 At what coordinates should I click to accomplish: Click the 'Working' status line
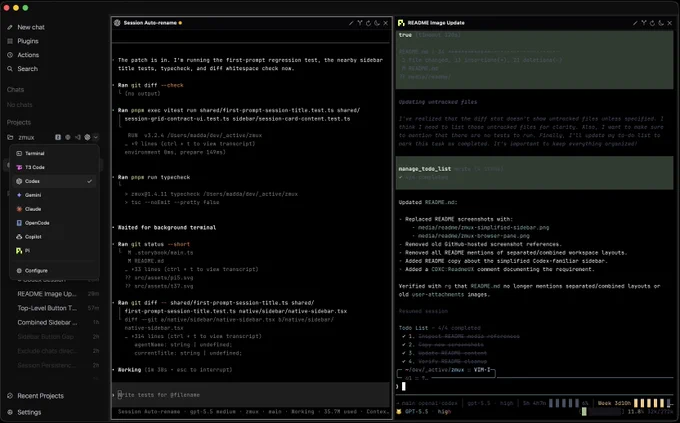pos(175,370)
